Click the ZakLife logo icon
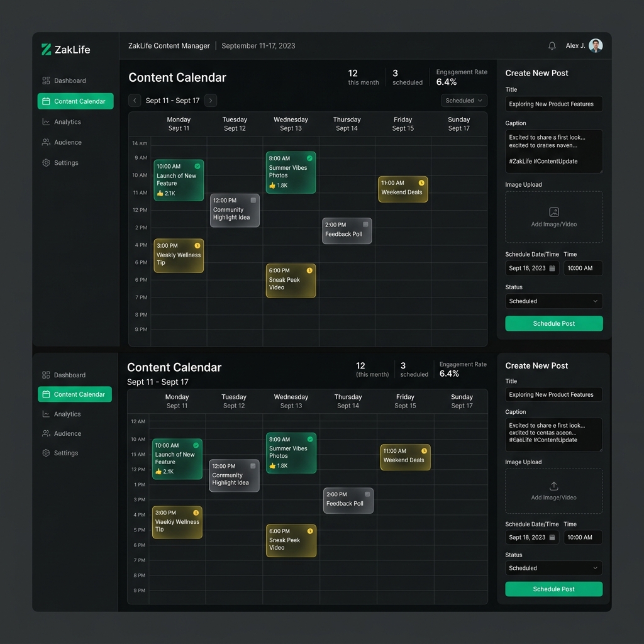 [x=46, y=49]
